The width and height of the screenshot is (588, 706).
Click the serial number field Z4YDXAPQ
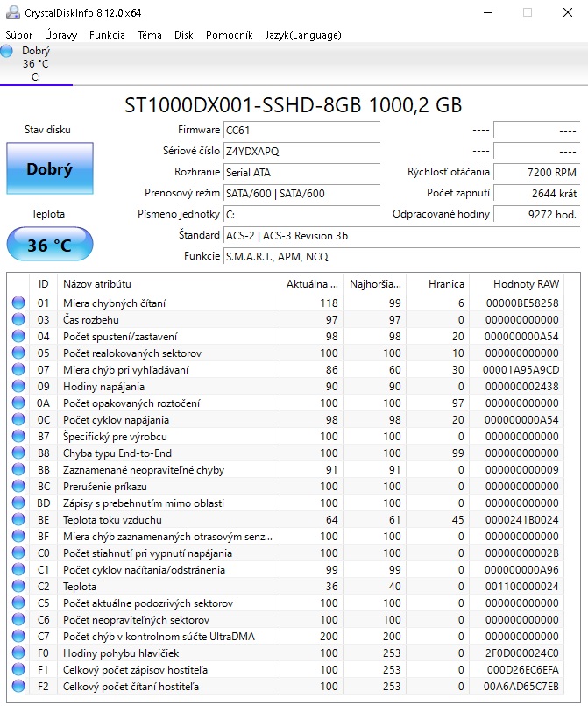(x=301, y=151)
